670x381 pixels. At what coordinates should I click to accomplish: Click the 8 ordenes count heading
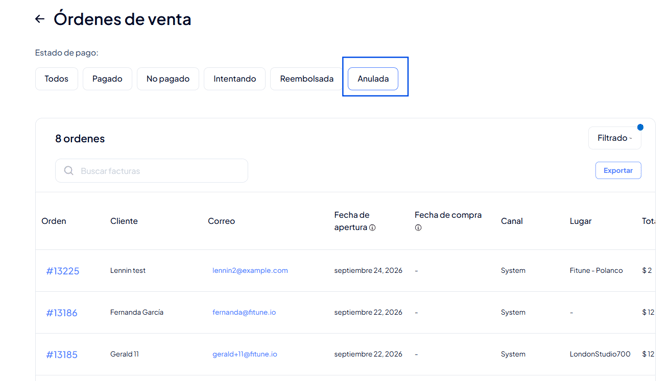pos(80,138)
